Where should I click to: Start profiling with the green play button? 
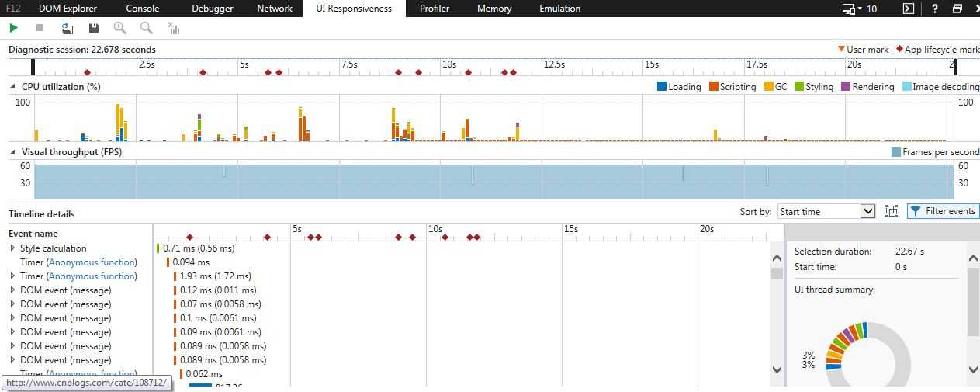(13, 28)
